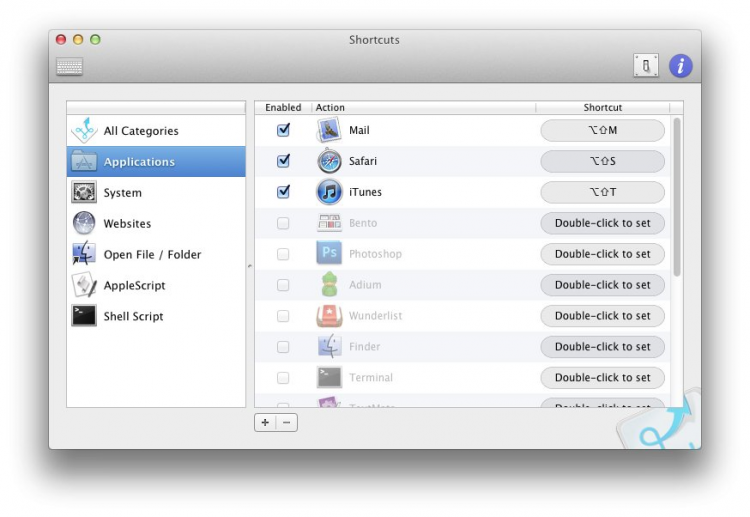Disable the Mail shortcut checkbox

pyautogui.click(x=283, y=130)
